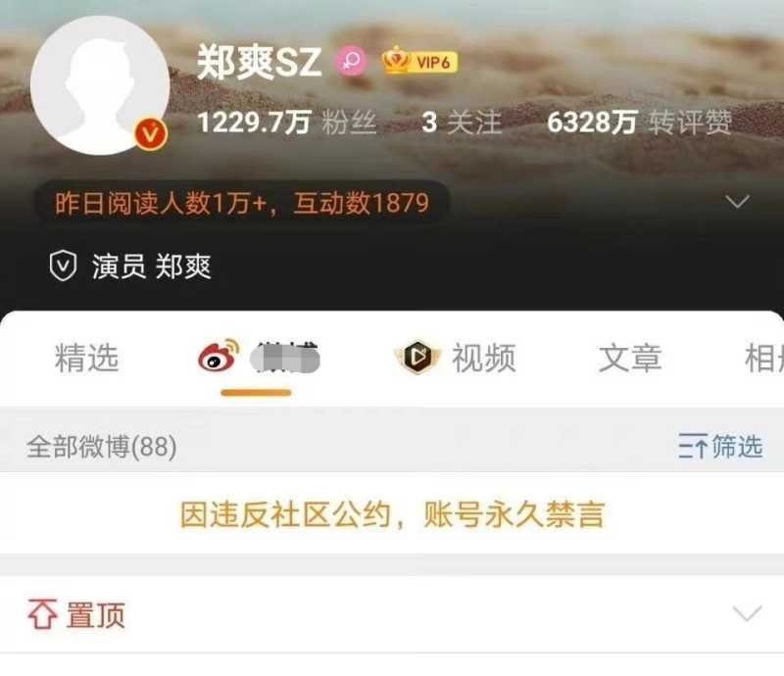This screenshot has height=676, width=784.
Task: Tap the 筛选 filter sort icon
Action: [693, 447]
